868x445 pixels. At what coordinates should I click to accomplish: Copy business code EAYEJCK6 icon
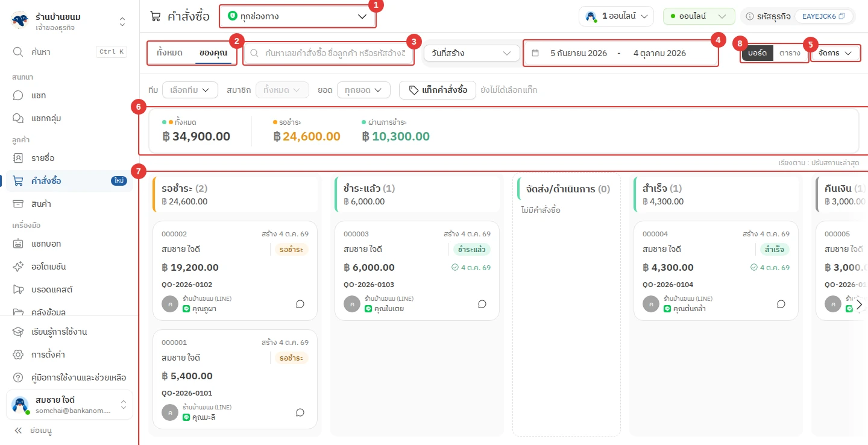point(842,16)
